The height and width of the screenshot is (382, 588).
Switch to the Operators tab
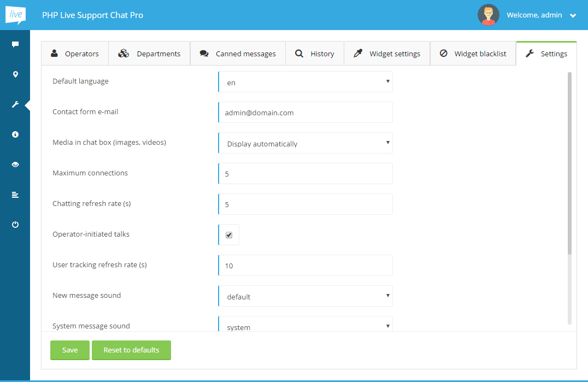click(x=75, y=54)
